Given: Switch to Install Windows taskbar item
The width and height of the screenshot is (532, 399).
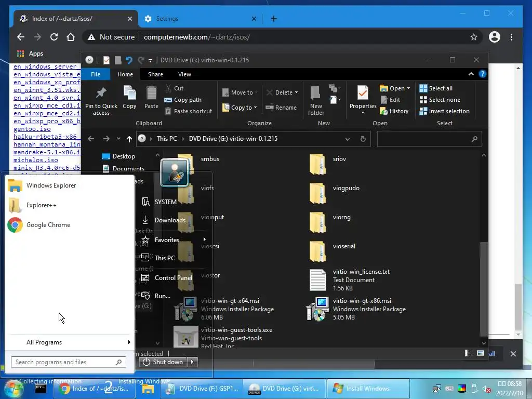Looking at the screenshot, I should (x=368, y=389).
